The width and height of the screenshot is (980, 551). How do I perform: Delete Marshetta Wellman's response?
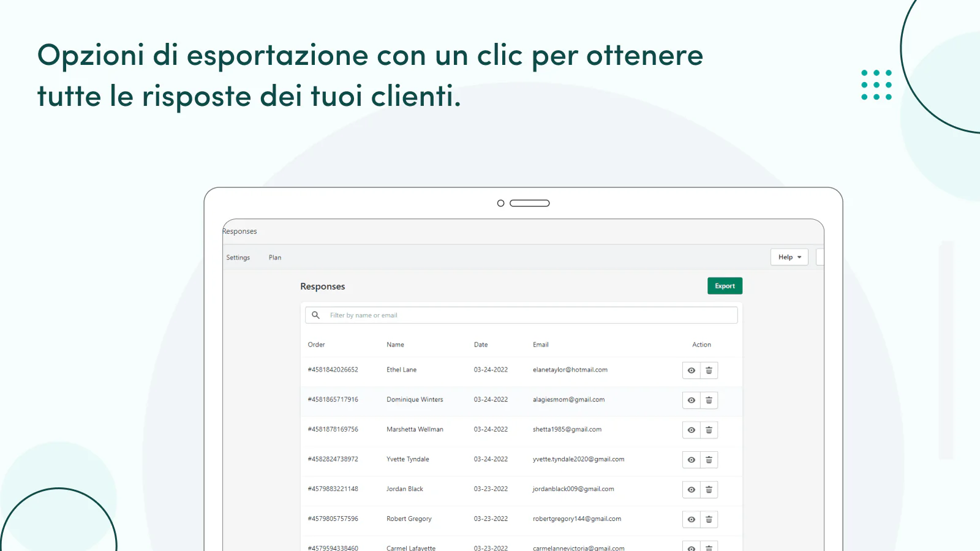pos(709,430)
